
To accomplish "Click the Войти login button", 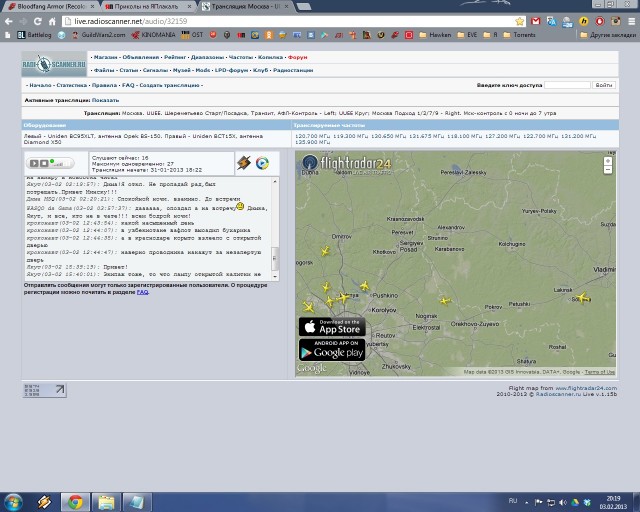I will click(x=603, y=85).
